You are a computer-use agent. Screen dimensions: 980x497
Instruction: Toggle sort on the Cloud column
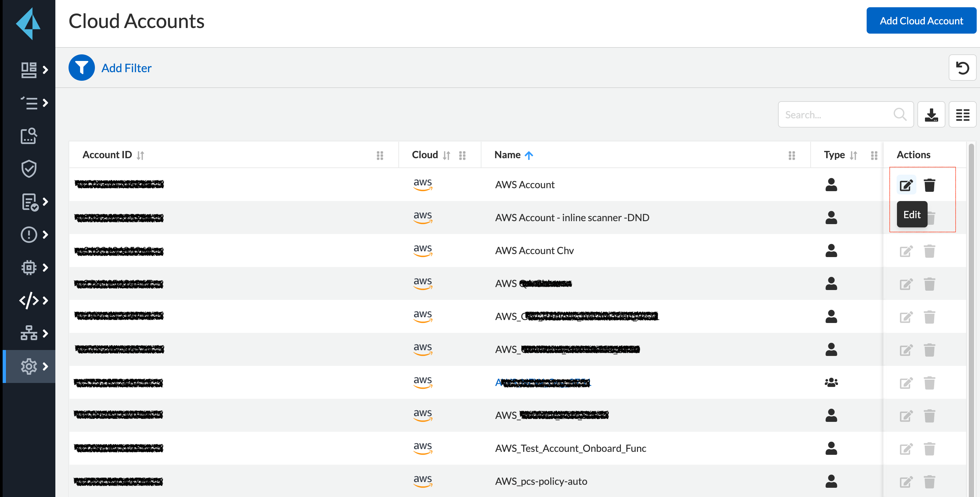(x=446, y=155)
